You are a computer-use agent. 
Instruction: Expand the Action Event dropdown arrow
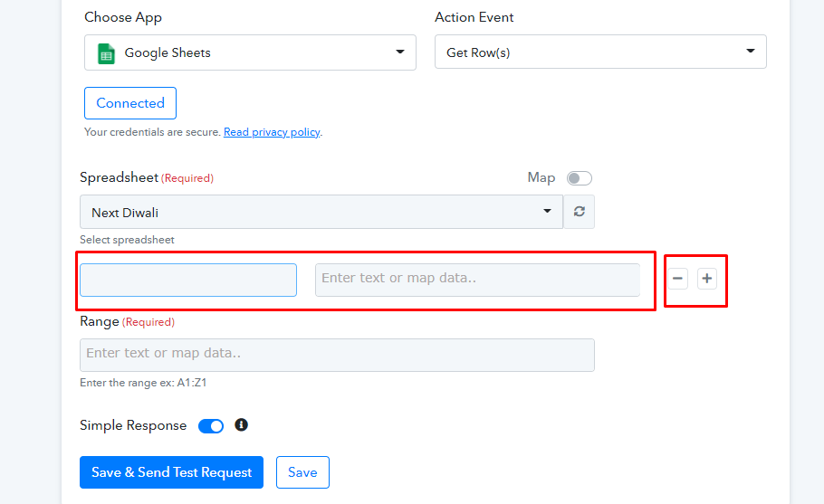[x=751, y=51]
